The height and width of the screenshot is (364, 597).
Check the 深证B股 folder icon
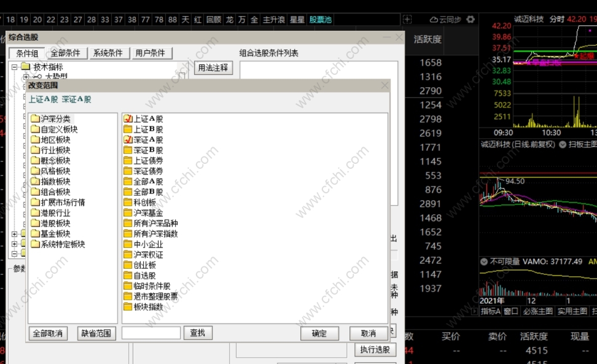(x=128, y=150)
